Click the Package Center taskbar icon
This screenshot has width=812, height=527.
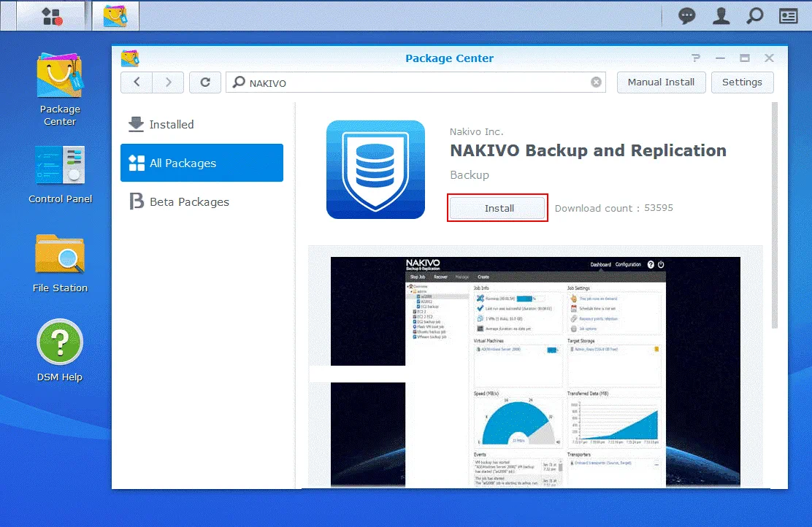pos(115,15)
